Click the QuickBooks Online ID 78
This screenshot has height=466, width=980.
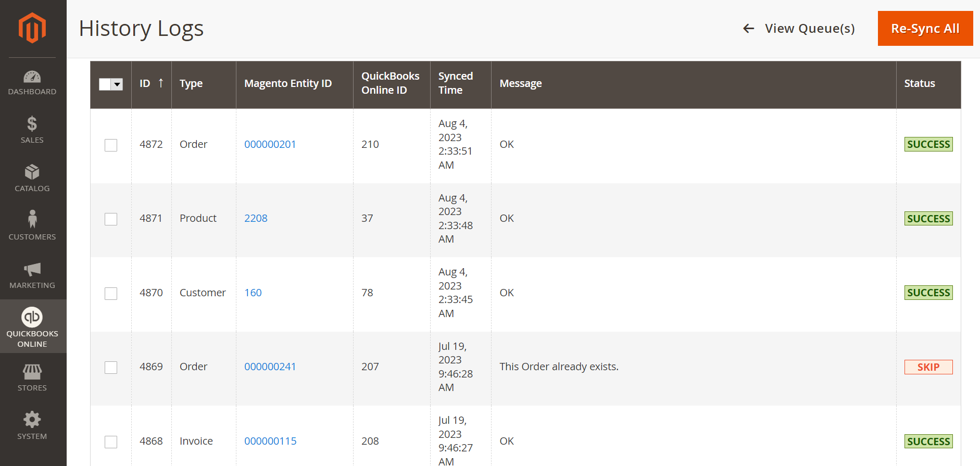pyautogui.click(x=367, y=293)
